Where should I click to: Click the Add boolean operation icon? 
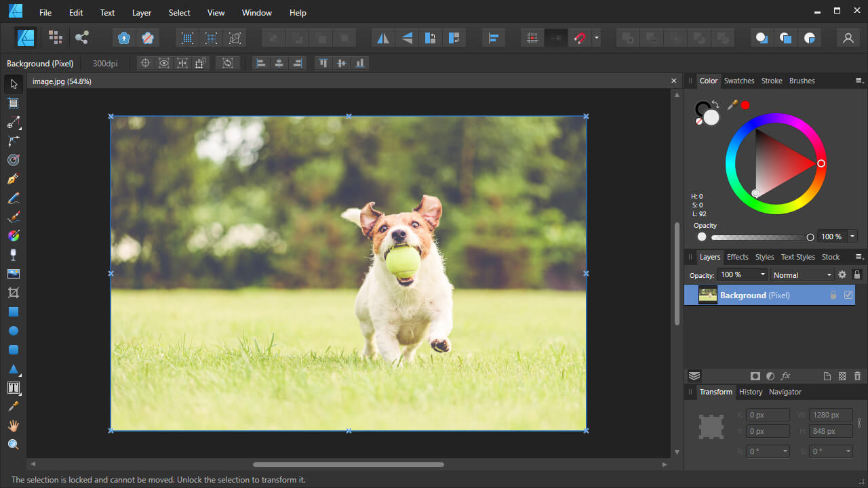coord(629,38)
